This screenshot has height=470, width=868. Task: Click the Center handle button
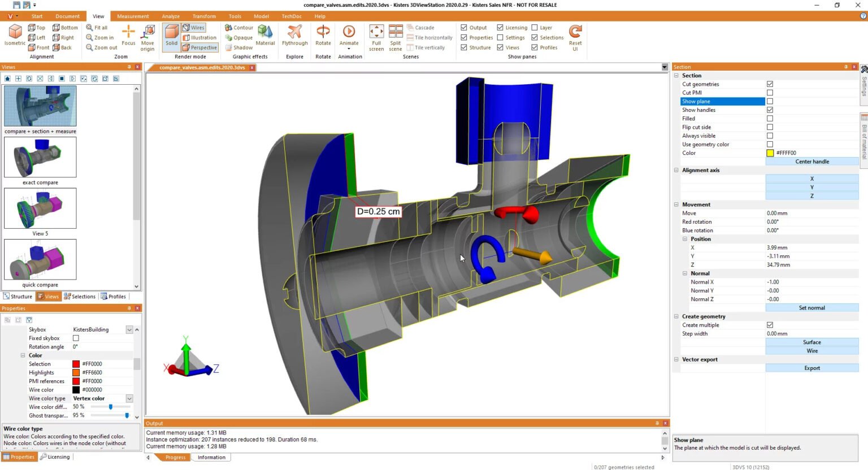tap(811, 162)
